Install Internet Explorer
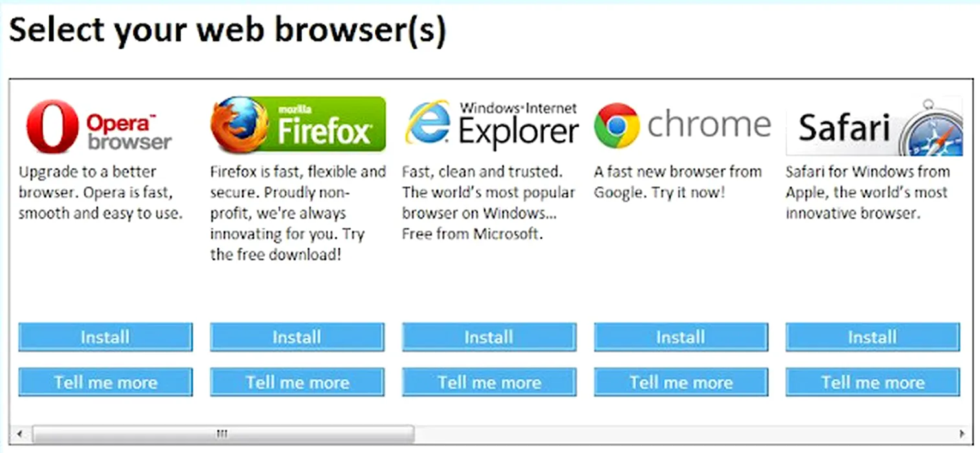This screenshot has height=453, width=980. point(489,337)
